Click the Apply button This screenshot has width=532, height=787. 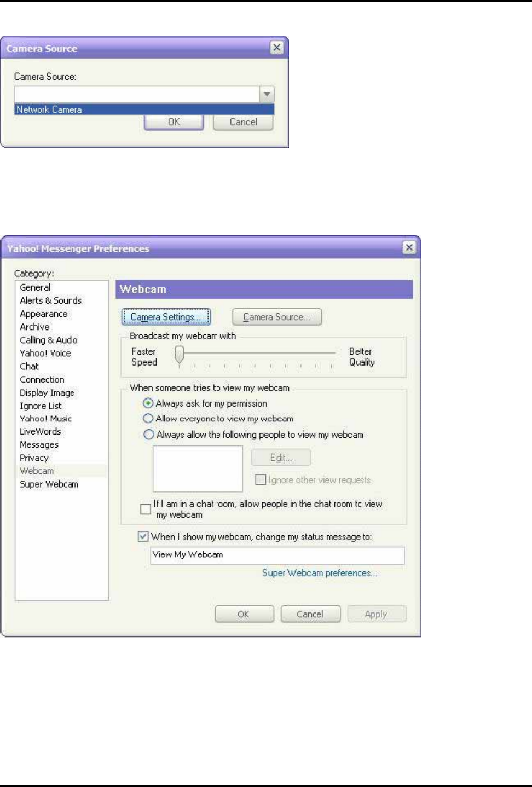tap(377, 614)
